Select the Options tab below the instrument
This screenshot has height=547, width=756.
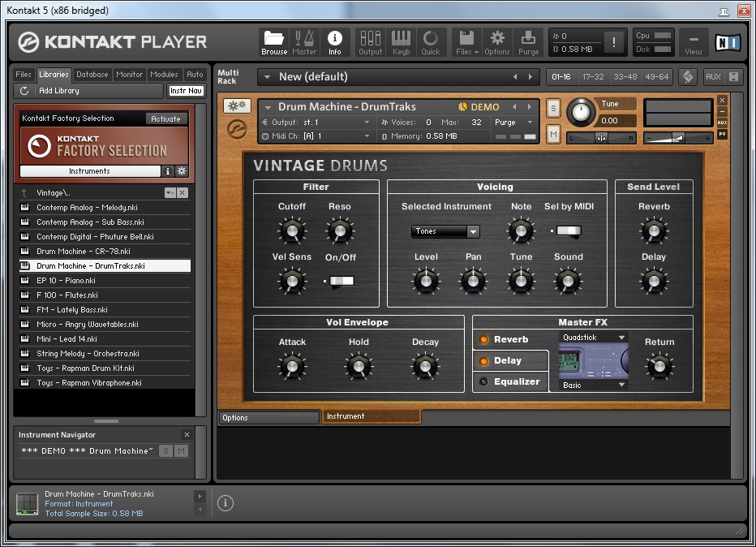[x=269, y=418]
